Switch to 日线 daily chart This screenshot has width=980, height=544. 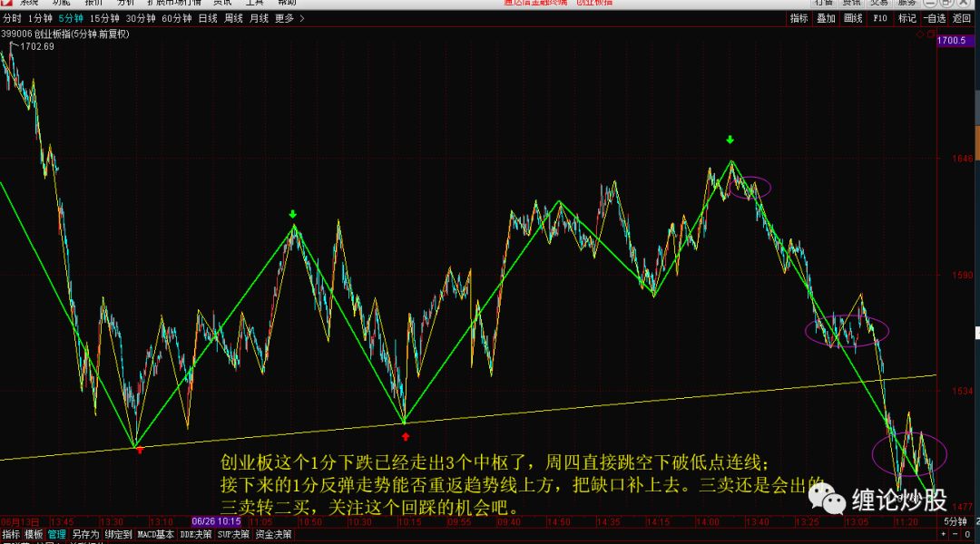pos(208,19)
